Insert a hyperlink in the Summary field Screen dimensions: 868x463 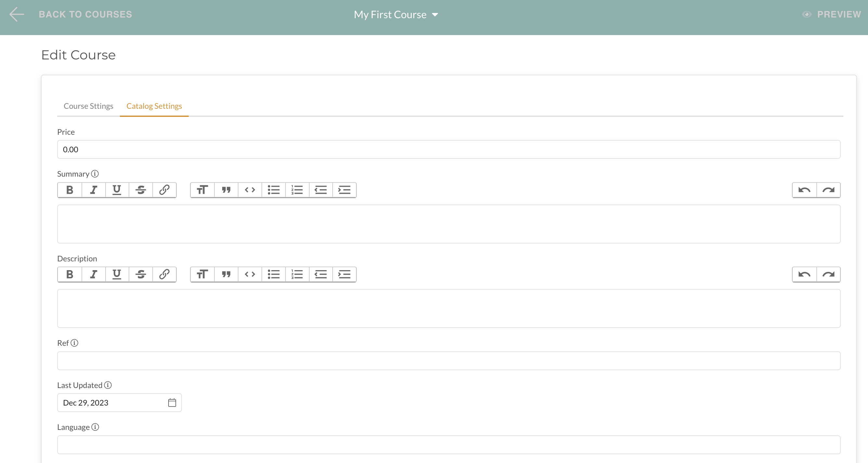(x=164, y=190)
